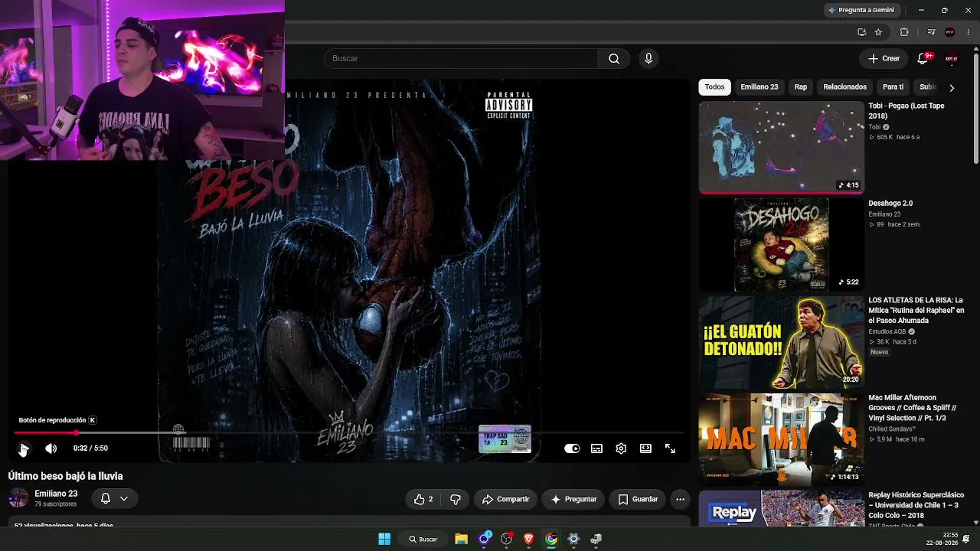This screenshot has height=551, width=980.
Task: Open the Windows Start menu
Action: pos(384,539)
